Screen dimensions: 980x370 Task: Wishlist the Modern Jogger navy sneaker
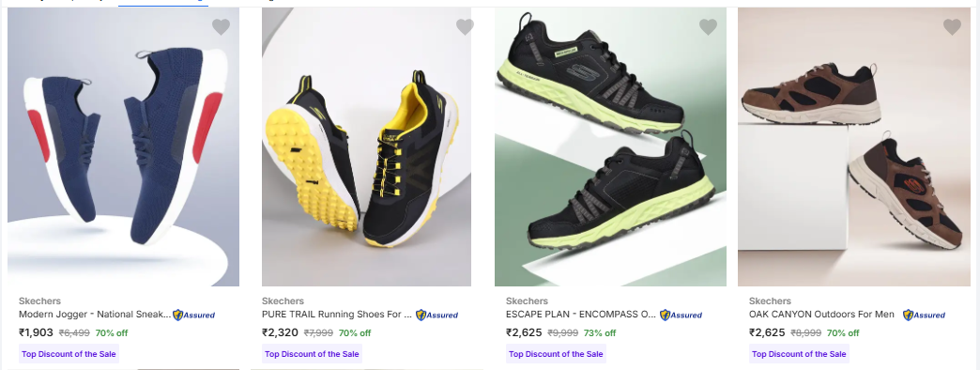tap(221, 27)
